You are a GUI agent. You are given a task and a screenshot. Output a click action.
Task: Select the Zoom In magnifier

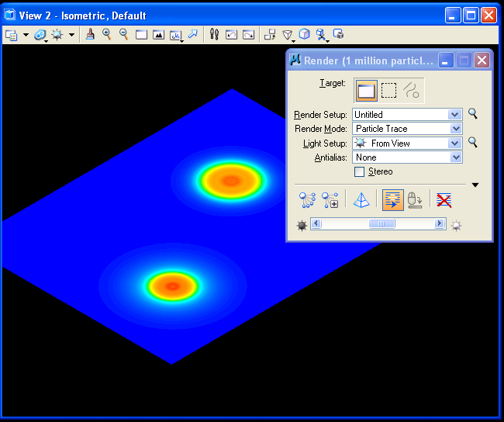(107, 34)
